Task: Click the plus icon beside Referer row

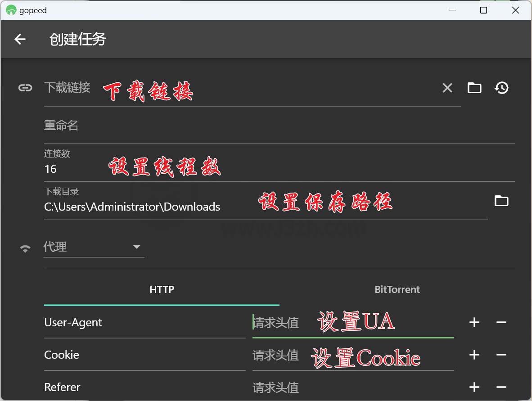Action: tap(474, 387)
